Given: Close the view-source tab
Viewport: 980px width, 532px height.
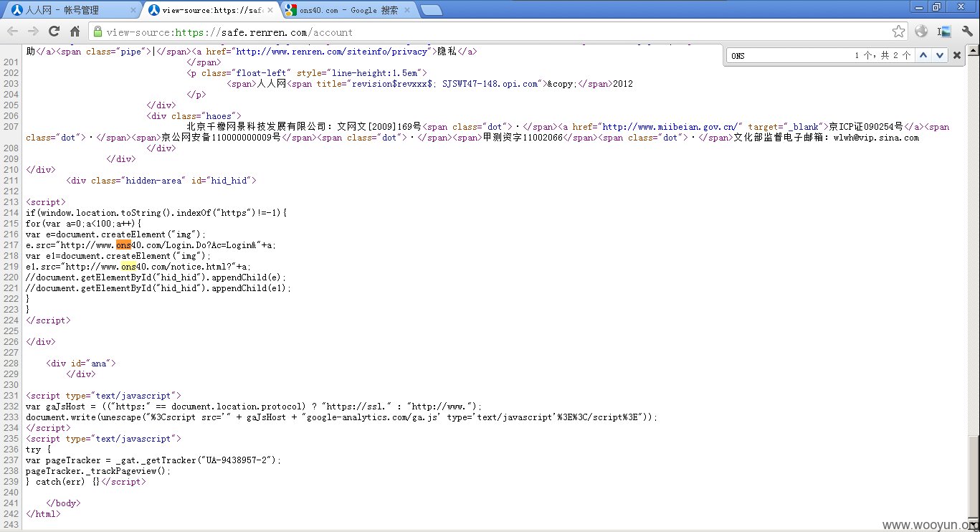Looking at the screenshot, I should pos(271,10).
